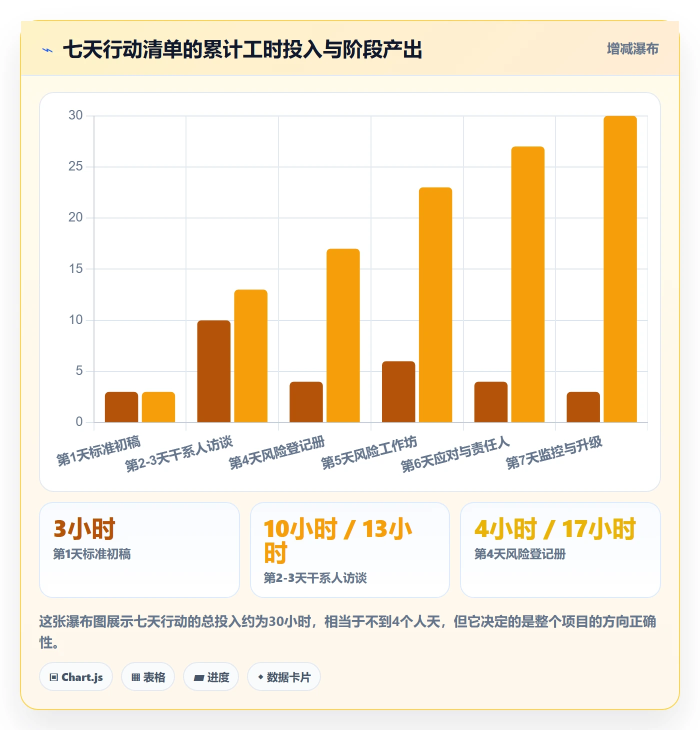Click the orange cumulative bar for 第4天风险登记册
This screenshot has height=730, width=700.
pyautogui.click(x=343, y=335)
